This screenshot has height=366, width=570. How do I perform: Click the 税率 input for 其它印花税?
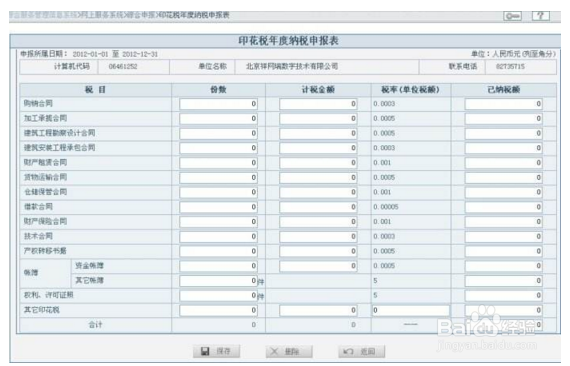pyautogui.click(x=411, y=310)
